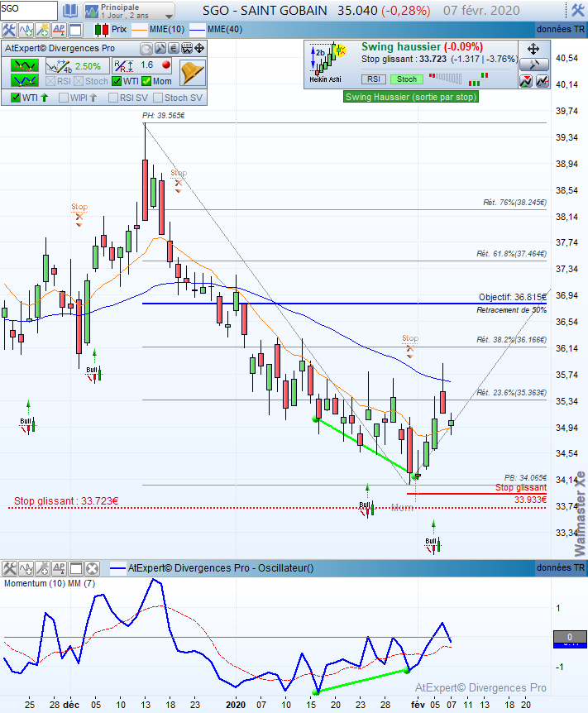Click the Objectif: 36.815€ label
This screenshot has height=713, width=588.
pos(513,298)
